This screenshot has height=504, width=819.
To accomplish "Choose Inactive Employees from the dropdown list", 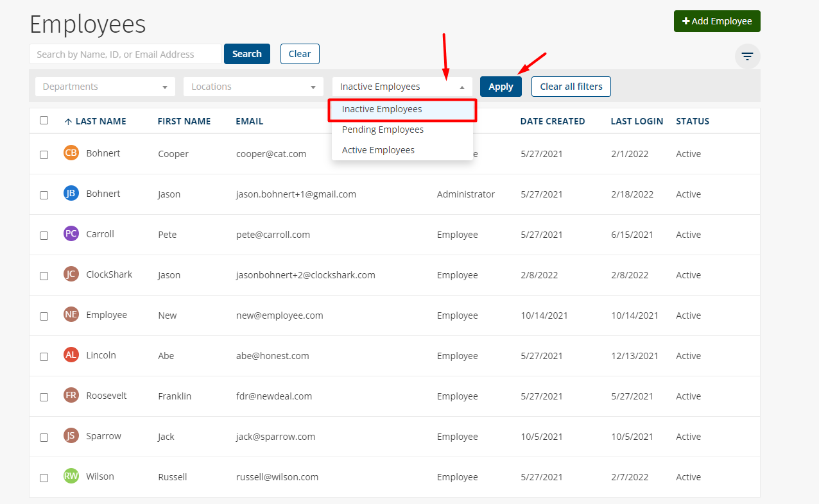I will (402, 109).
